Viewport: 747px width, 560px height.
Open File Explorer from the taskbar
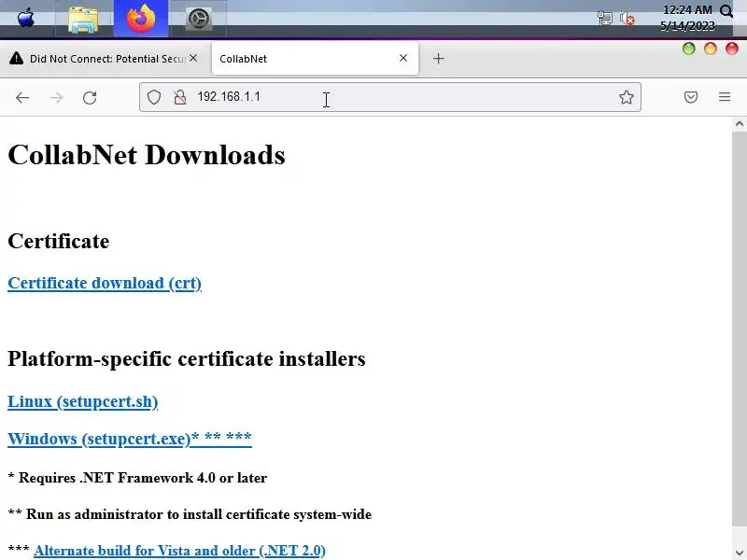tap(83, 20)
